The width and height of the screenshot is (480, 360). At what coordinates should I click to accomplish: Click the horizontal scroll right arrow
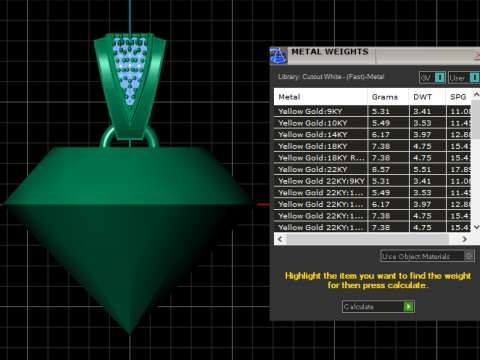(x=464, y=239)
